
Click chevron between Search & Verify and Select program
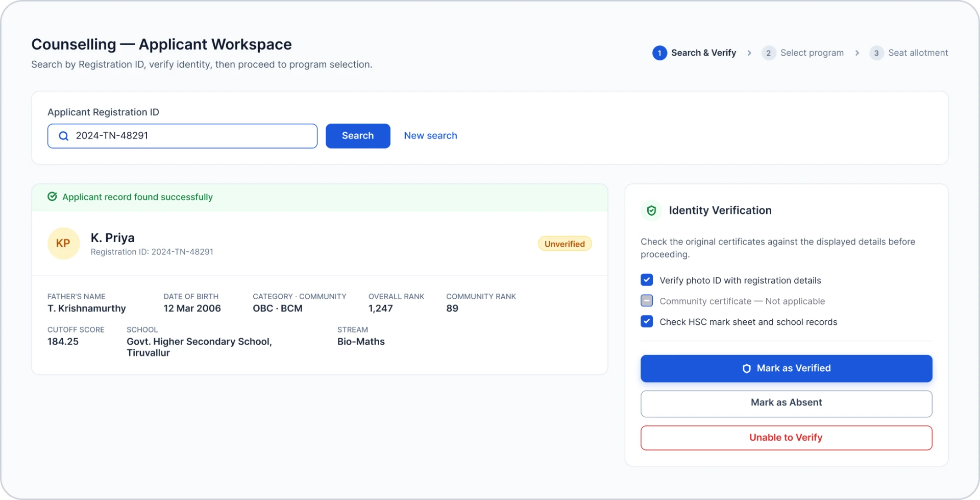[749, 53]
